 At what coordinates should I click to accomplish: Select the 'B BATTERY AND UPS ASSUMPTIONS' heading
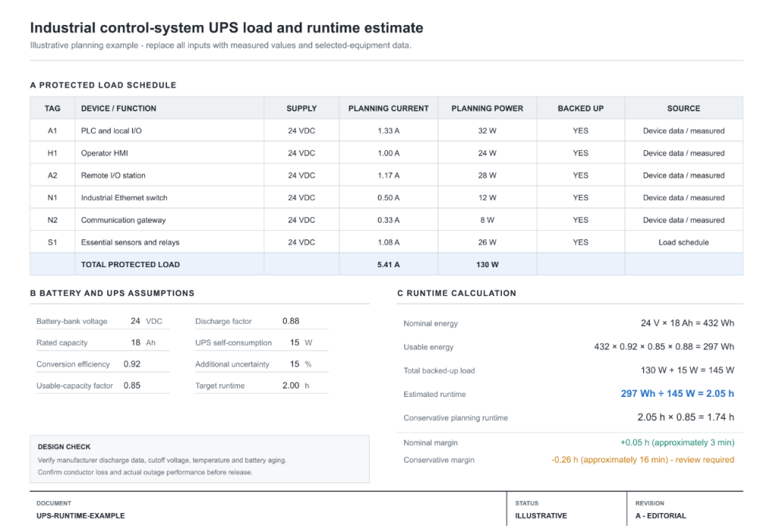[x=112, y=293]
